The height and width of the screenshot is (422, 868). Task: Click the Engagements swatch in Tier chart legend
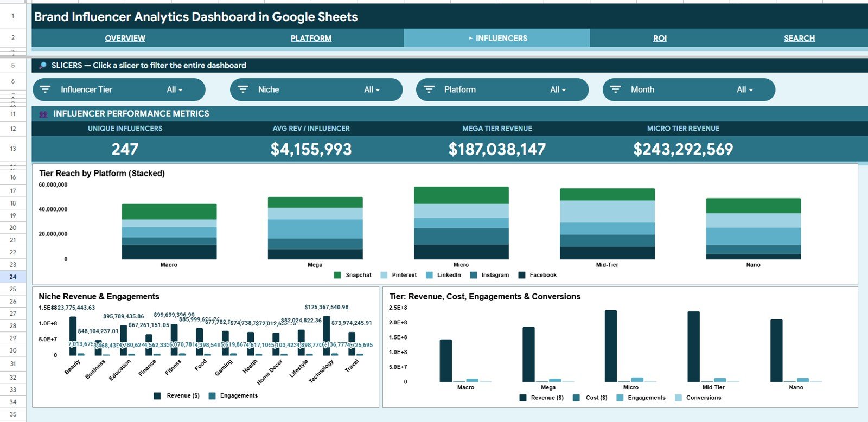tap(620, 398)
